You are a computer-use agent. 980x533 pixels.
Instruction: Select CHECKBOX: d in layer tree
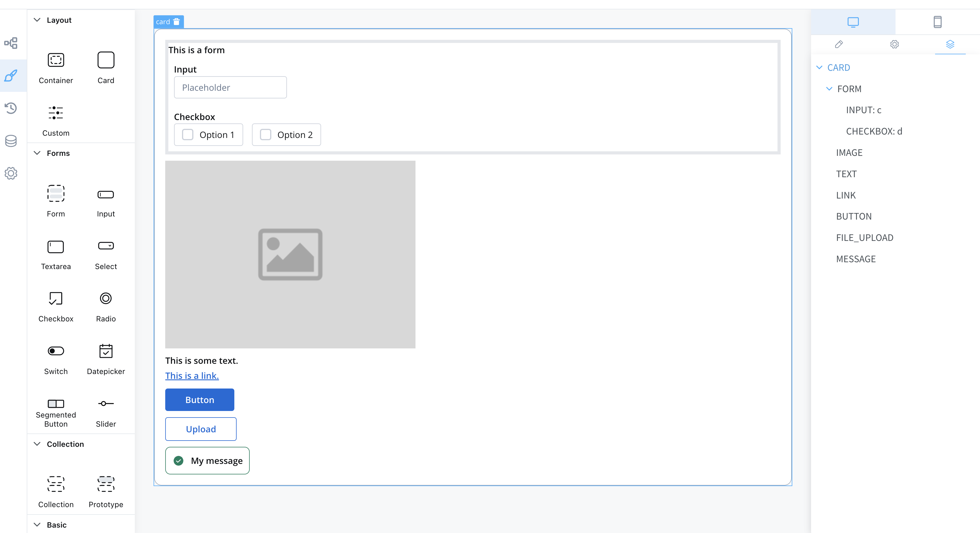[874, 131]
